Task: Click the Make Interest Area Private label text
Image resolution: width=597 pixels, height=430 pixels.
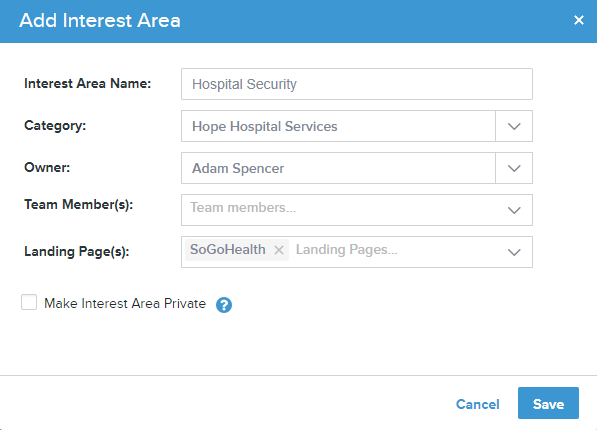Action: tap(125, 304)
